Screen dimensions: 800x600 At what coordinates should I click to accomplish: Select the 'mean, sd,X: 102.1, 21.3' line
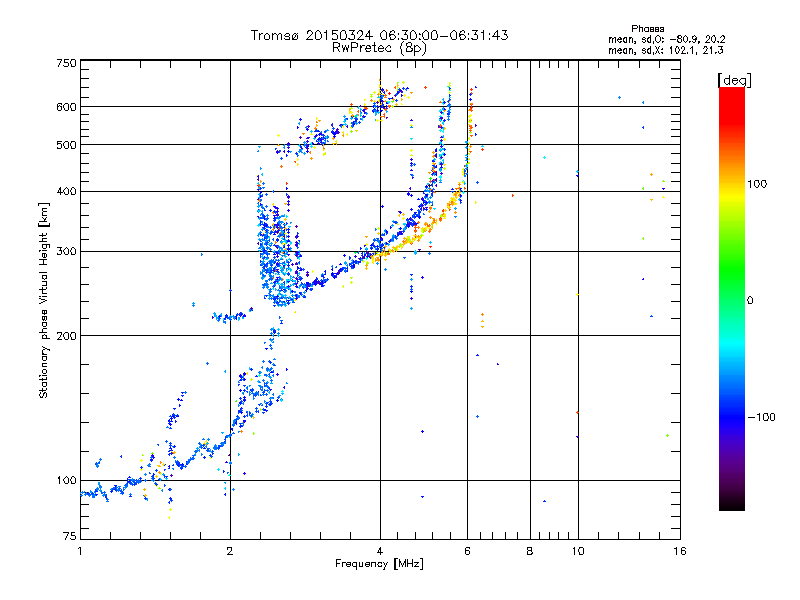point(665,50)
